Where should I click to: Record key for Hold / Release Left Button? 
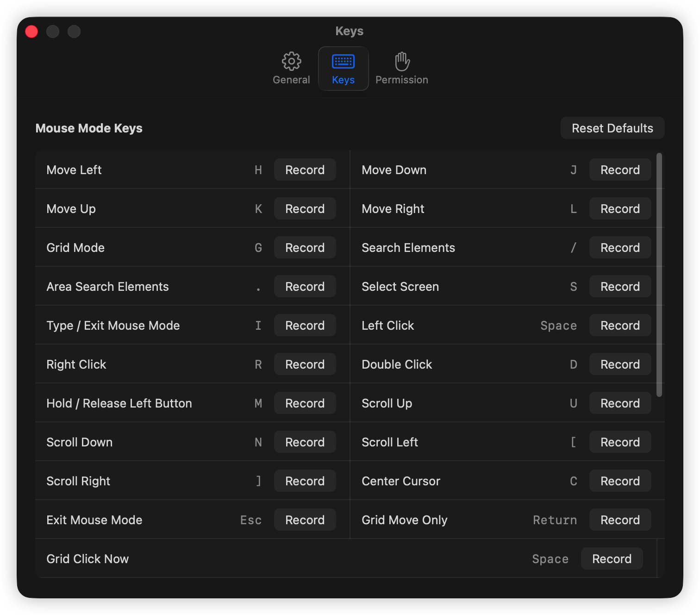305,403
